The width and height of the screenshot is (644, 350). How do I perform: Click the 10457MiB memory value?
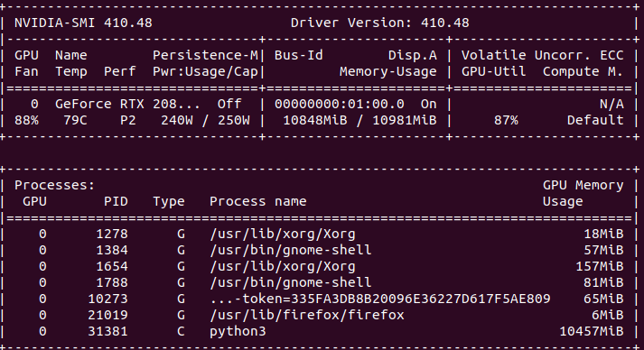pos(592,332)
